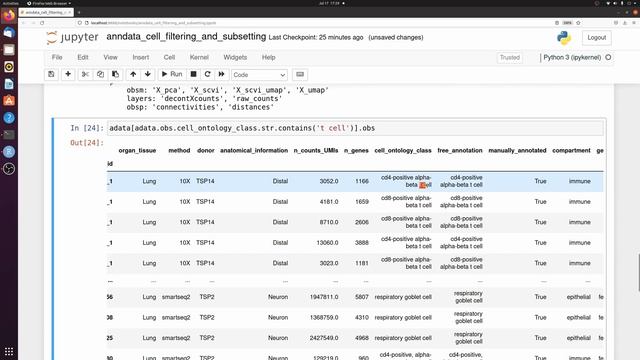Open Rhythmbox from the dock
Image resolution: width=640 pixels, height=360 pixels.
[9, 67]
